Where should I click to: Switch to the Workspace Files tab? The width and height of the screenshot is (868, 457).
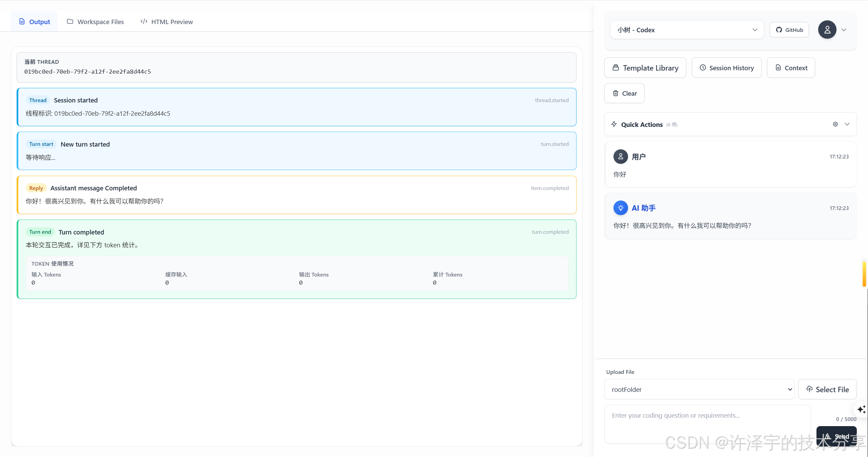pos(95,22)
